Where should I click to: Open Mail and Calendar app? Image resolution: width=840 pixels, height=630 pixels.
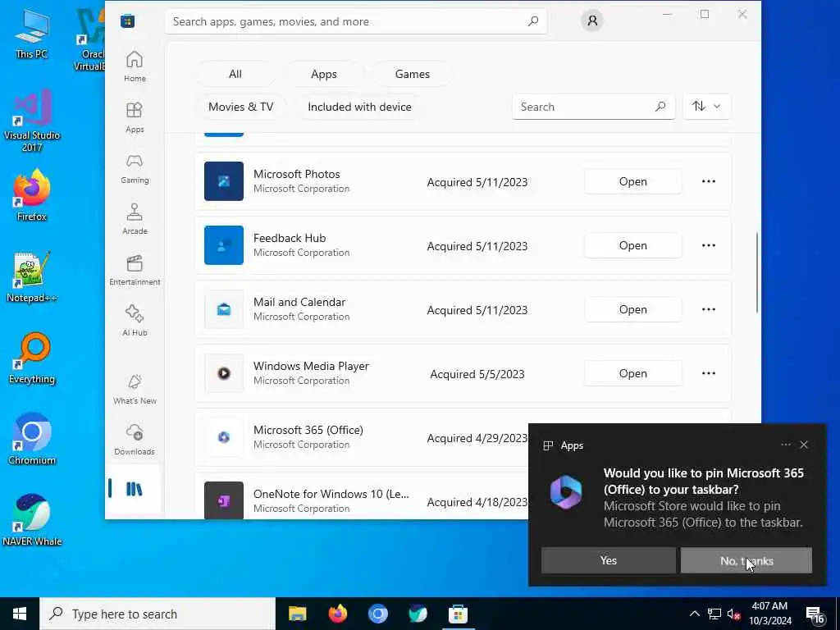(632, 309)
